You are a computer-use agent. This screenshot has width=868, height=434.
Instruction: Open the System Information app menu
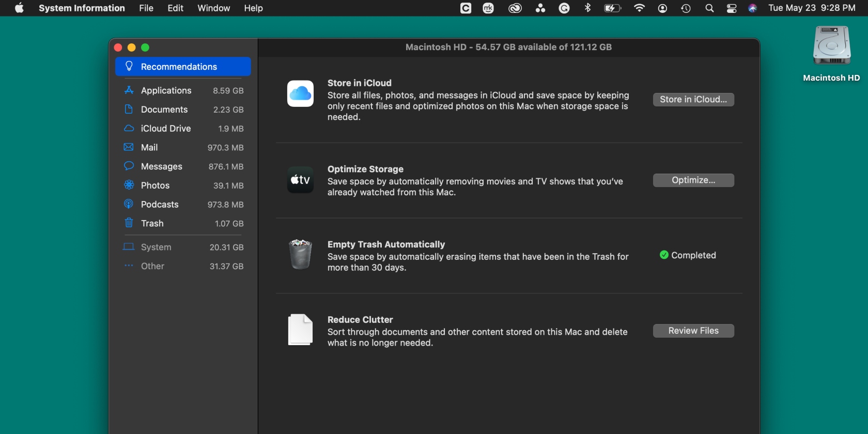point(82,8)
